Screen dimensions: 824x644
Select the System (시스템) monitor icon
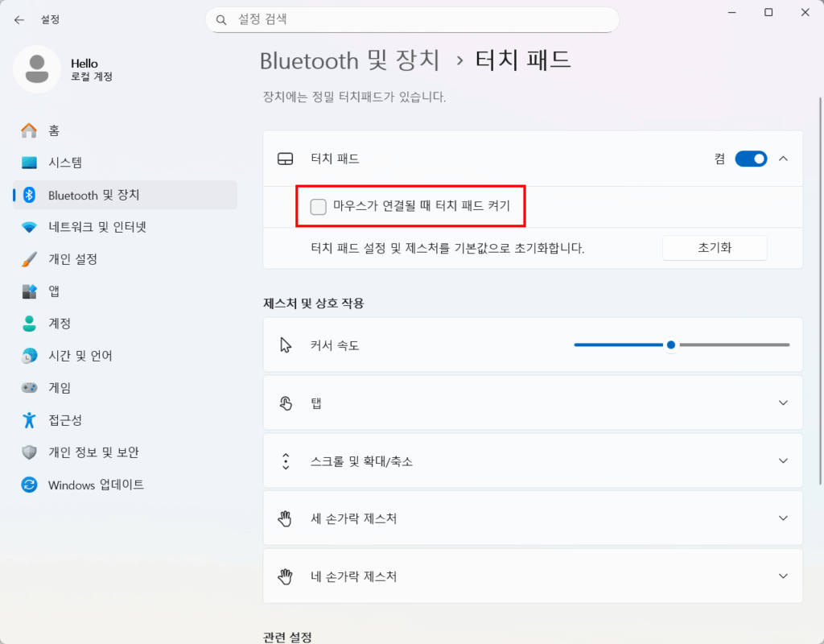click(x=30, y=163)
